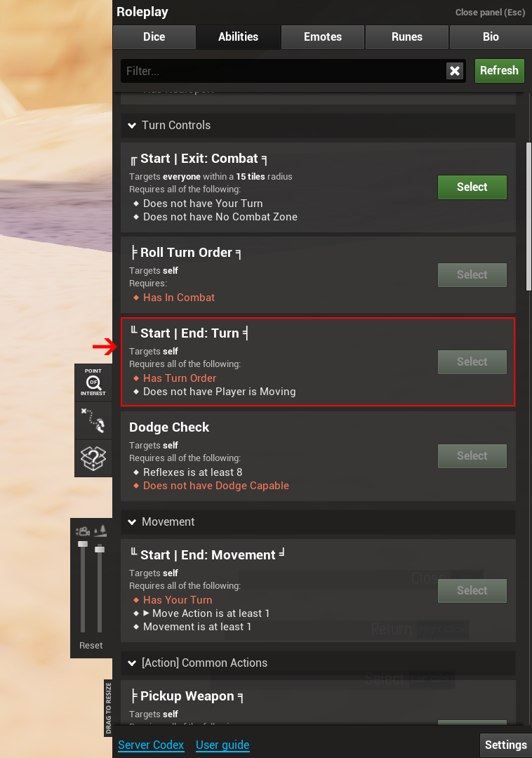Click the Drag to Resize handle
The image size is (532, 758).
tap(108, 707)
